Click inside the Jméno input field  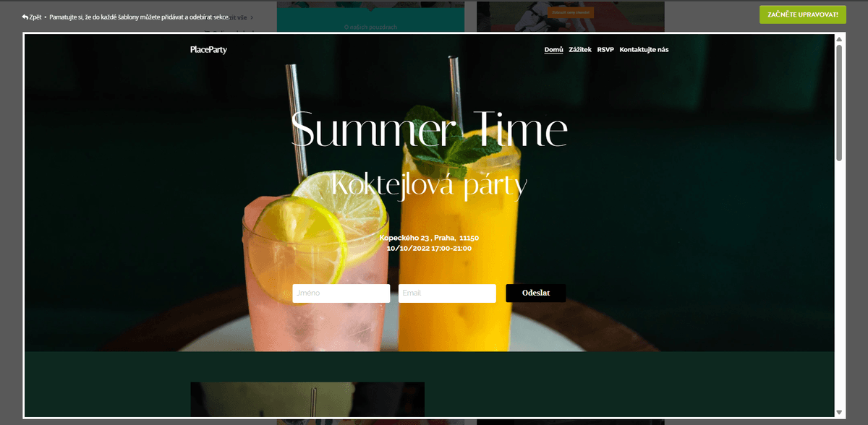[341, 293]
